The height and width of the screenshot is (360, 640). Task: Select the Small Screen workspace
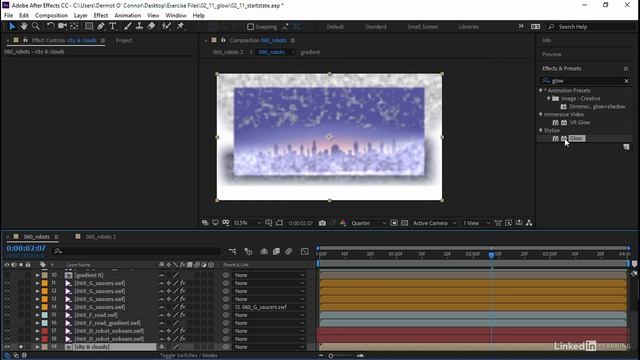tap(422, 27)
